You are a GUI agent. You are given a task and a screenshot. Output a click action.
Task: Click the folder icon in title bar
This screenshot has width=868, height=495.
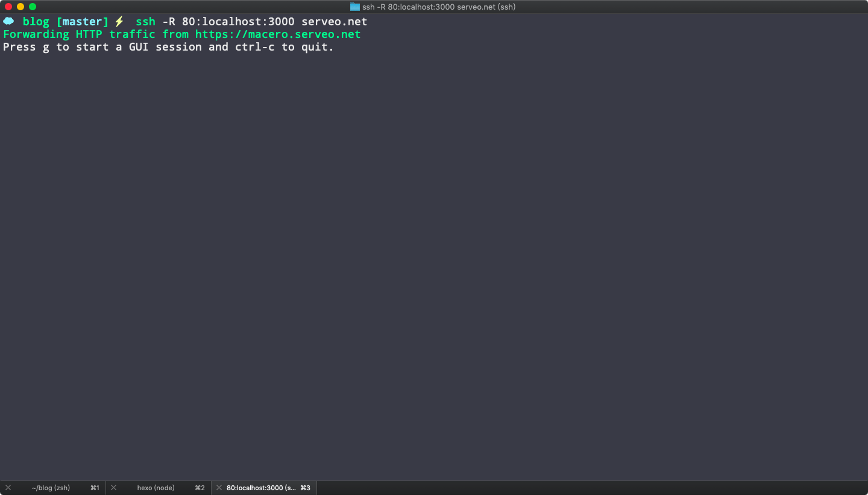pyautogui.click(x=355, y=7)
